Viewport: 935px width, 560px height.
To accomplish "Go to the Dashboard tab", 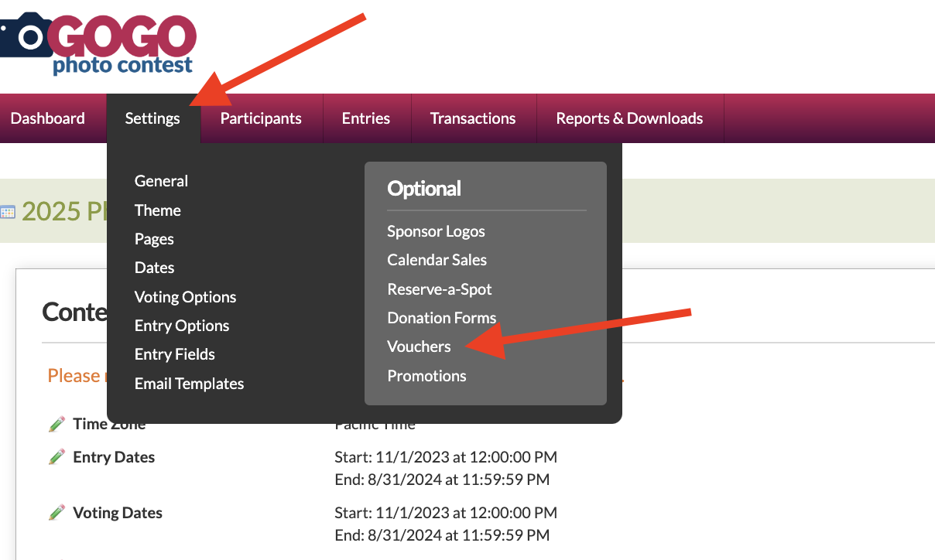I will coord(48,118).
